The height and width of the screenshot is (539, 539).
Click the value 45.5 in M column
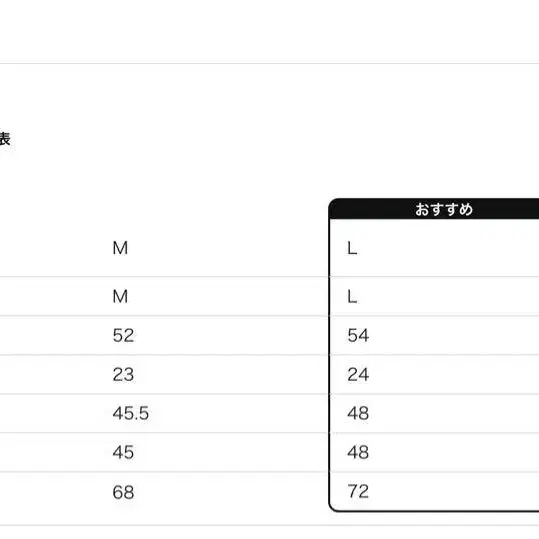(x=131, y=413)
